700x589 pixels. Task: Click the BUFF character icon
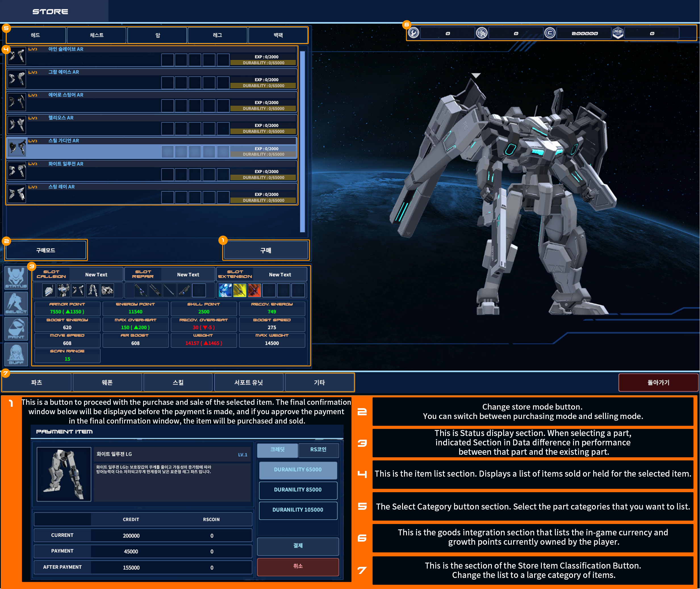[16, 354]
